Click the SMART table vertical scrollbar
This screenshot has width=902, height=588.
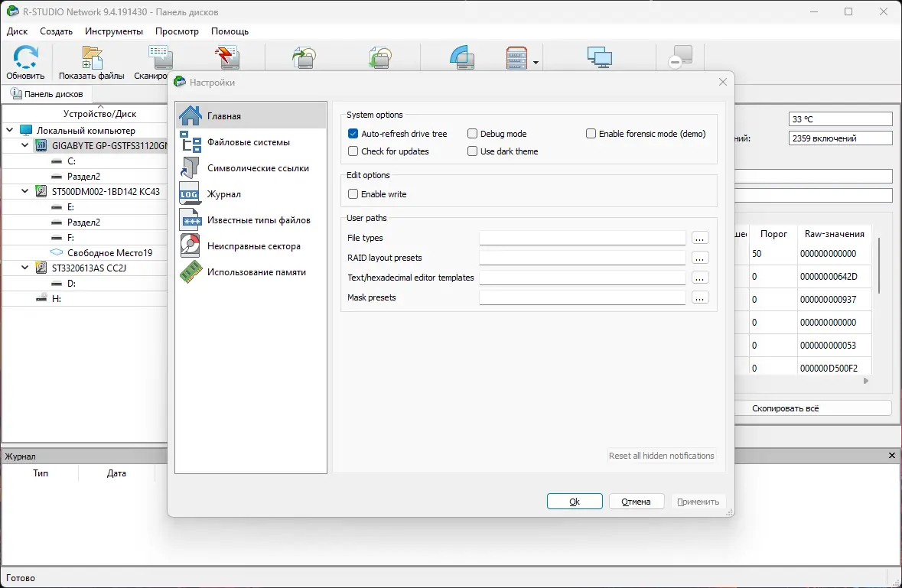tap(879, 266)
